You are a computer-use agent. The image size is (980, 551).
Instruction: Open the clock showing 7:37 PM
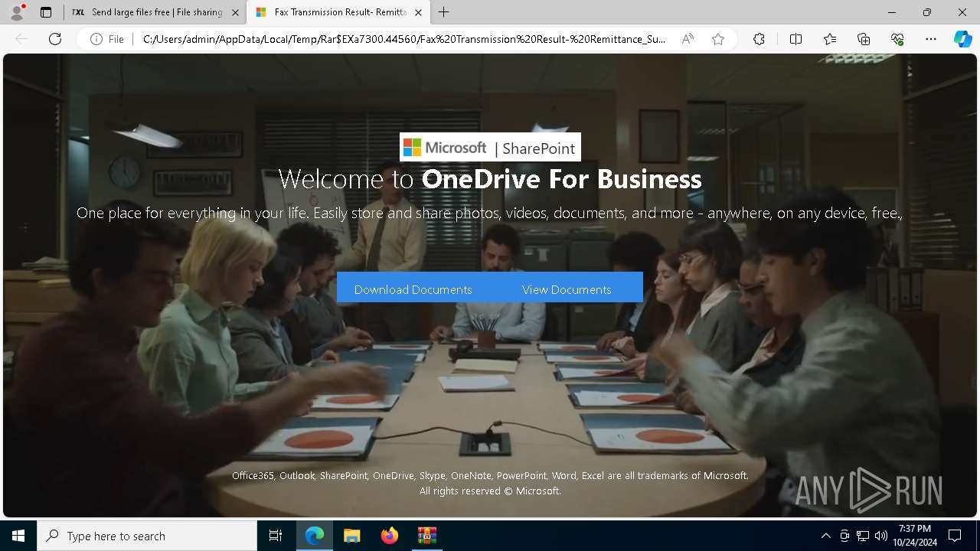(x=915, y=536)
